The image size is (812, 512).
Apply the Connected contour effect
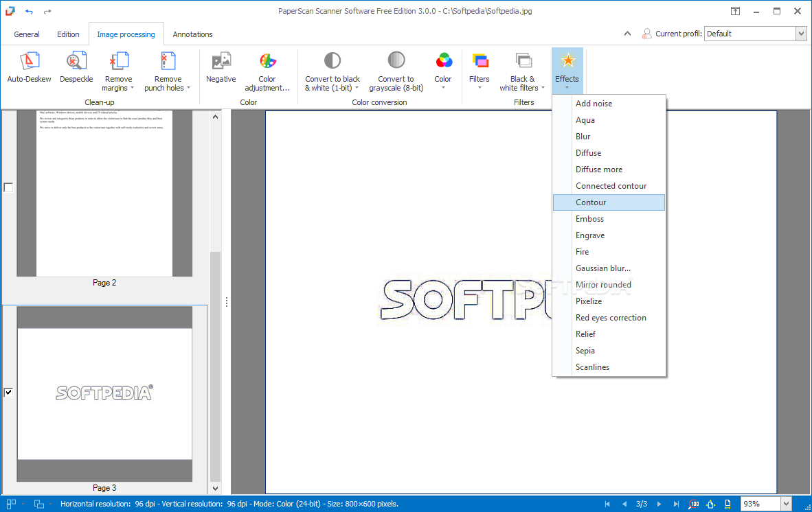click(609, 186)
